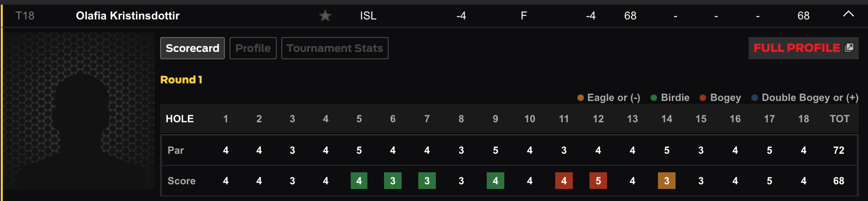Toggle the favorite star for Olafia Kristinsdottir
Screen dimensions: 868x201
click(325, 16)
